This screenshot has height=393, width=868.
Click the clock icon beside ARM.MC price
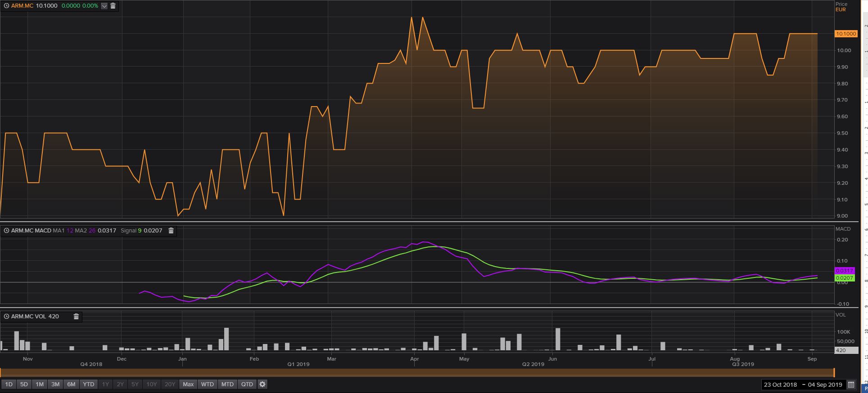click(x=6, y=6)
